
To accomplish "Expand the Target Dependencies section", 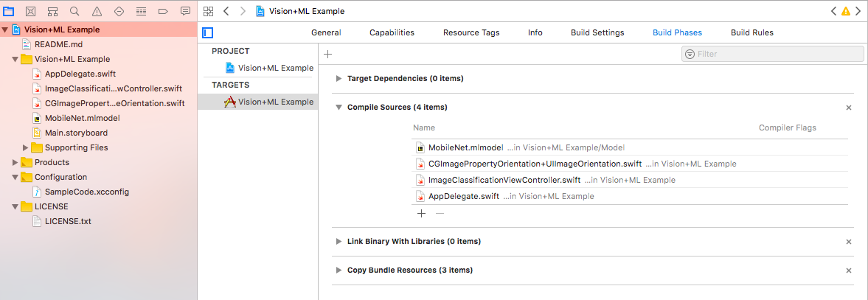I will click(338, 78).
